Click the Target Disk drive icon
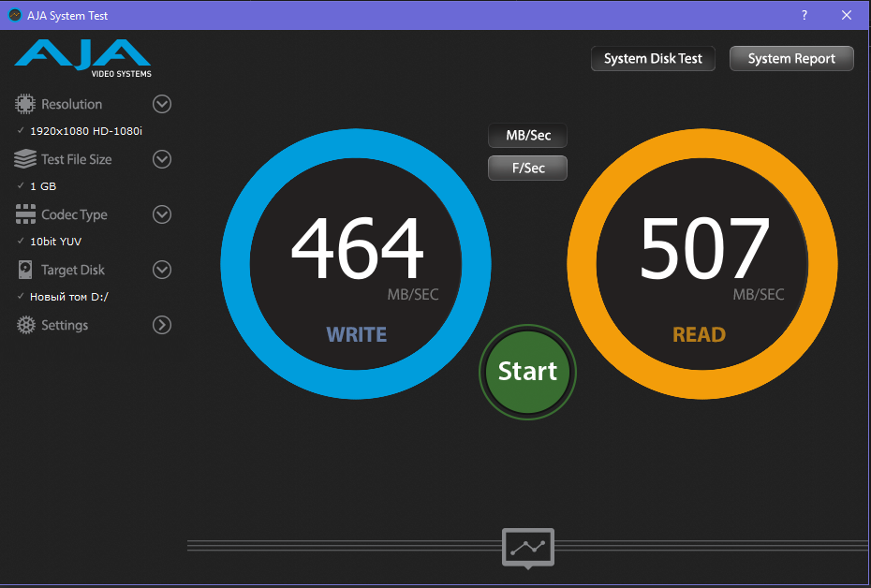This screenshot has height=588, width=871. pyautogui.click(x=25, y=270)
